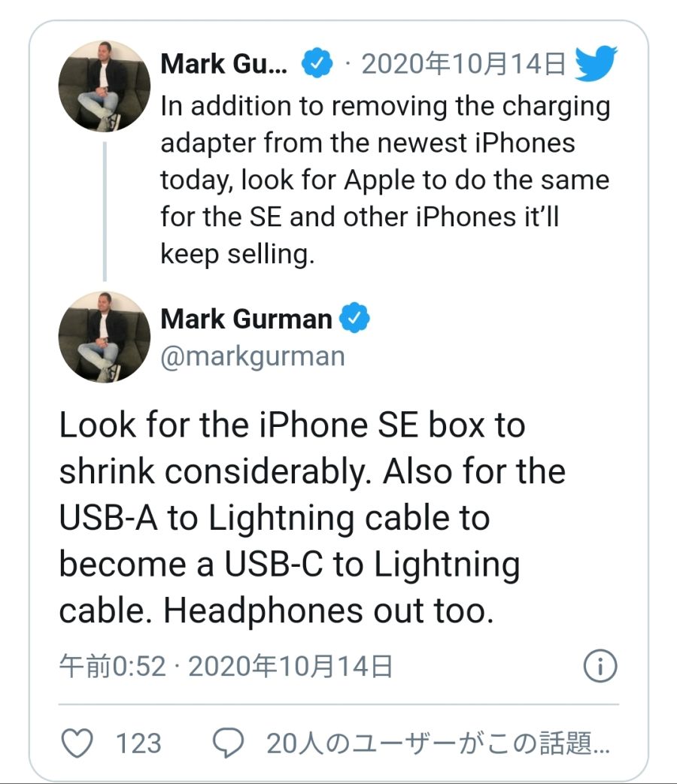
Task: Click the vertical thread line between avatars
Action: [104, 211]
